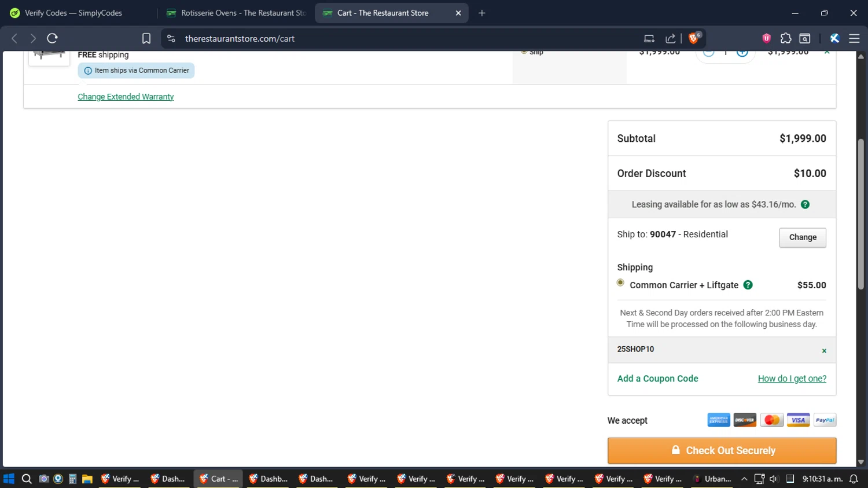This screenshot has width=868, height=488.
Task: Open taskbar search
Action: (x=27, y=479)
